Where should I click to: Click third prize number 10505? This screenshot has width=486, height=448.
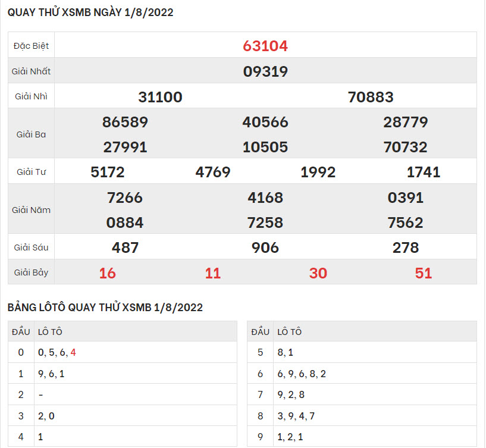(265, 147)
